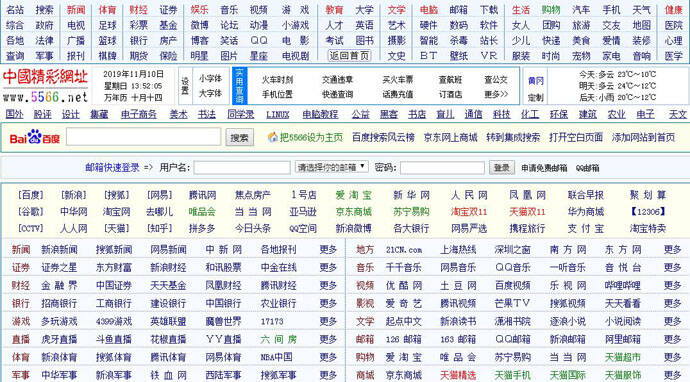This screenshot has height=382, width=690.
Task: Click the 中国精彩网址 5566.net site logo
Action: tap(45, 85)
